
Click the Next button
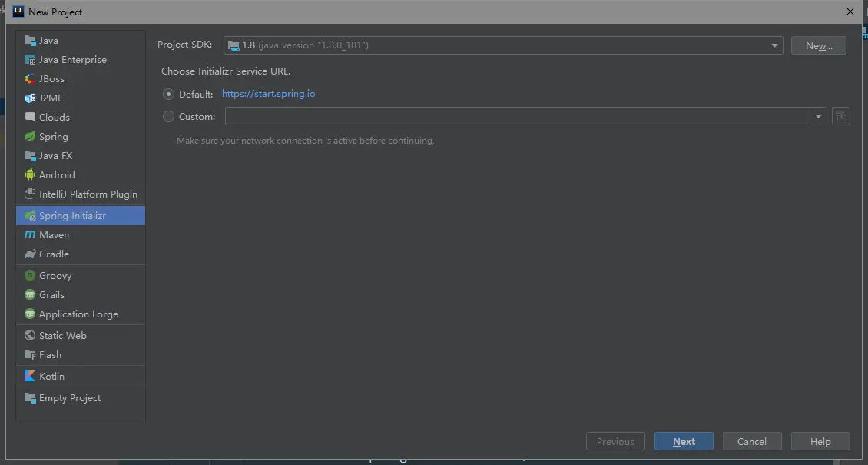click(684, 442)
